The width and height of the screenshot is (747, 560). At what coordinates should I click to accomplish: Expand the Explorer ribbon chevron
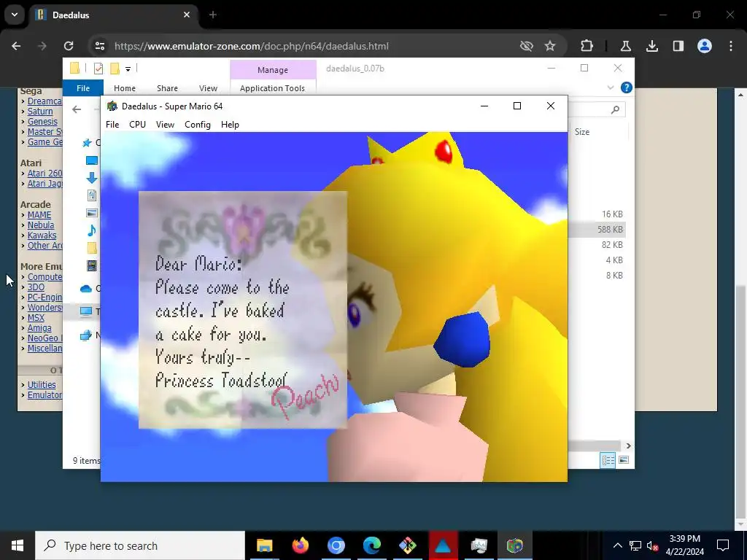point(611,87)
